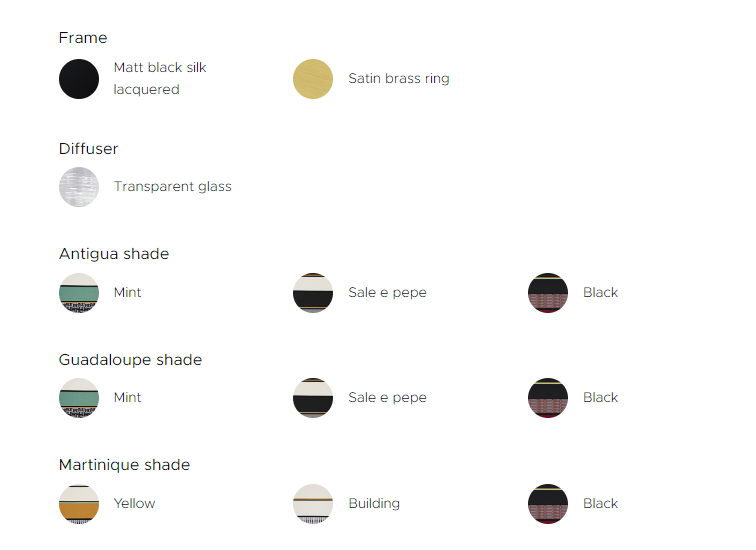Image resolution: width=756 pixels, height=550 pixels.
Task: Pick the Martinique shade Black swatch
Action: (x=548, y=504)
